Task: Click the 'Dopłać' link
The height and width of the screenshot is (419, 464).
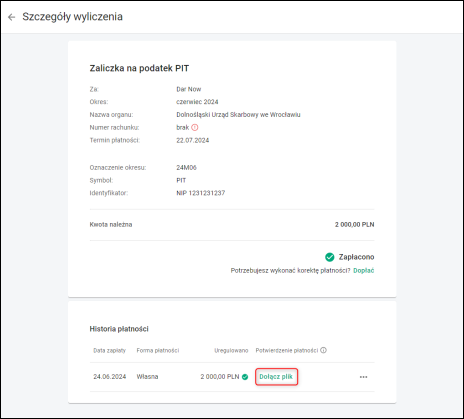Action: coord(364,270)
